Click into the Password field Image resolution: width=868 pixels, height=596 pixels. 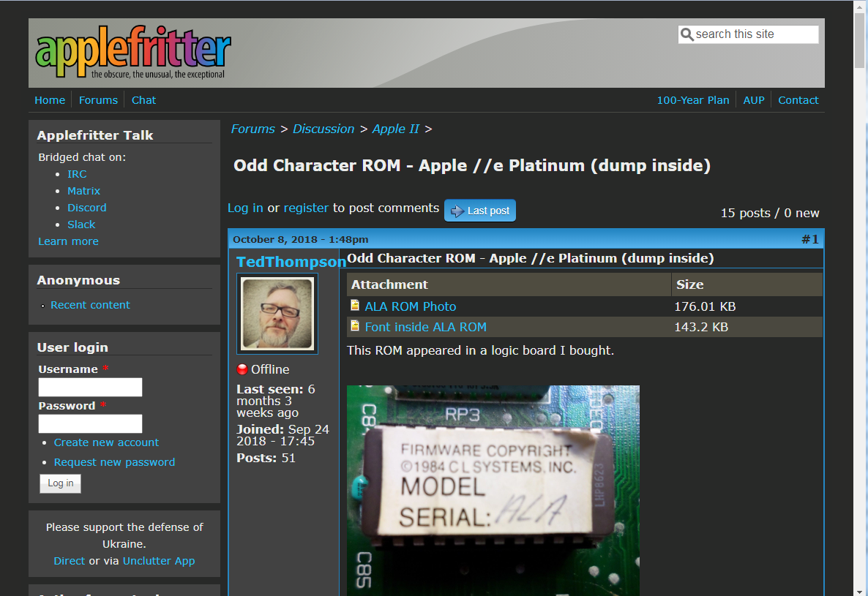pos(90,423)
